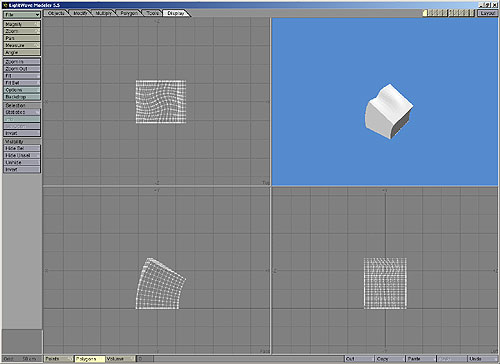Activate the Zoom tool button
Image resolution: width=500 pixels, height=364 pixels.
pyautogui.click(x=22, y=31)
